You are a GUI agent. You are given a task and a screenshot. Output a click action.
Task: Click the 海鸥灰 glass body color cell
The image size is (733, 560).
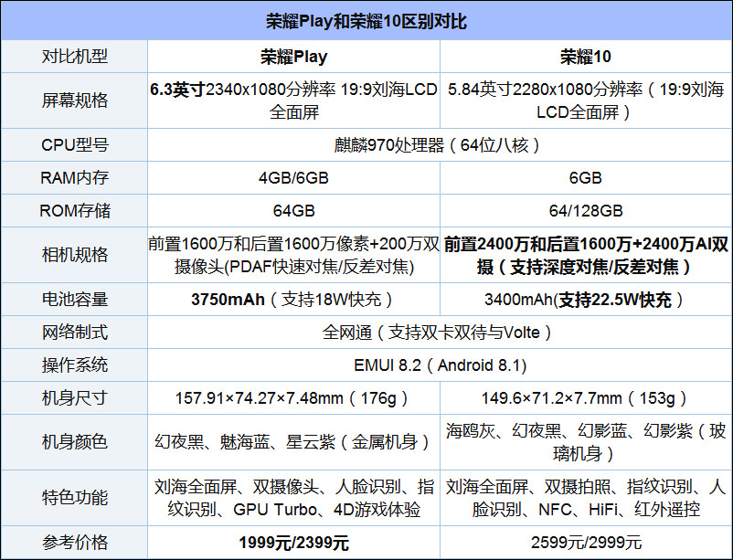(586, 442)
